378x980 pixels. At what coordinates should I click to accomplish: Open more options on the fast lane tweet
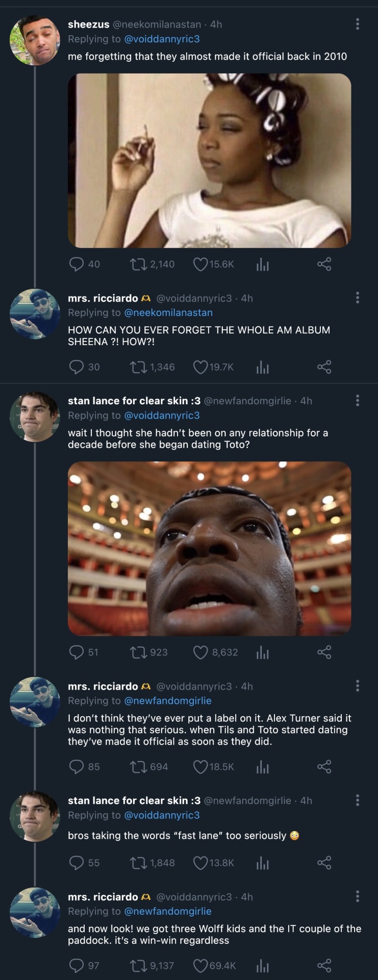pyautogui.click(x=358, y=800)
